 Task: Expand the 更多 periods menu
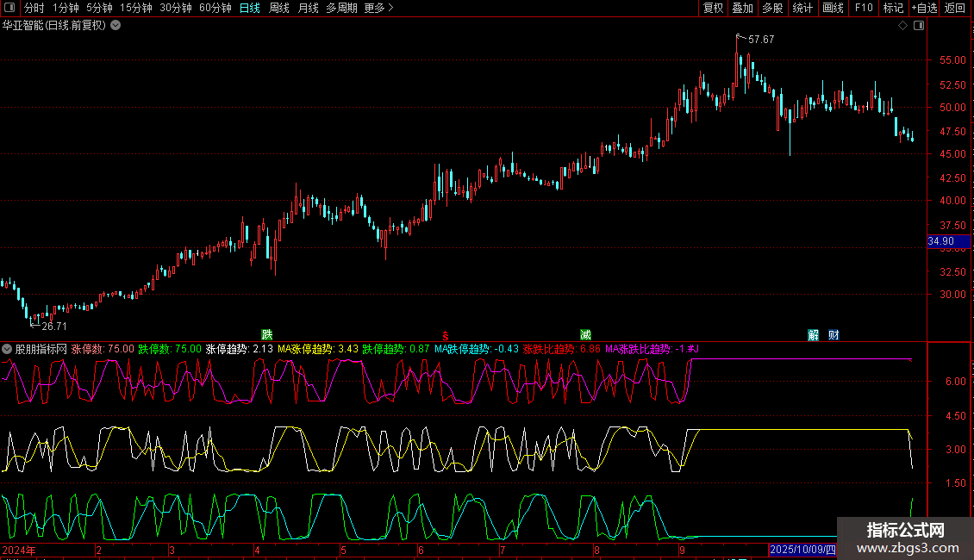point(378,8)
